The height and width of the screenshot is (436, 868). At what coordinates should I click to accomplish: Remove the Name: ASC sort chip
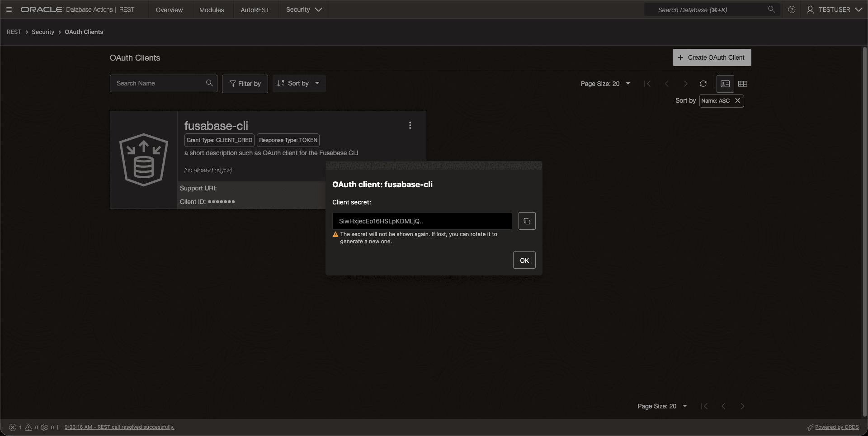[x=737, y=100]
